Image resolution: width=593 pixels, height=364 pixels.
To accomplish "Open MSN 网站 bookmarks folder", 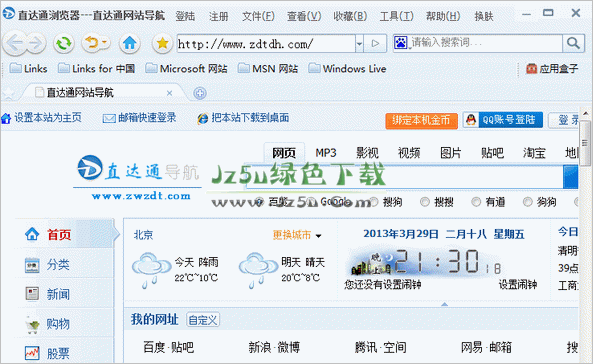I will click(268, 68).
